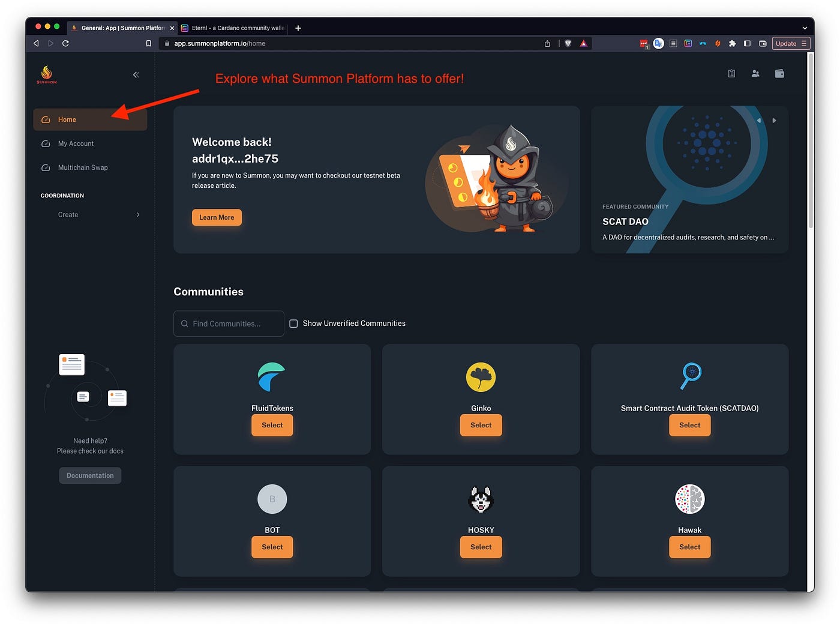Image resolution: width=840 pixels, height=626 pixels.
Task: Open the clipboard icon in page header
Action: [x=731, y=73]
